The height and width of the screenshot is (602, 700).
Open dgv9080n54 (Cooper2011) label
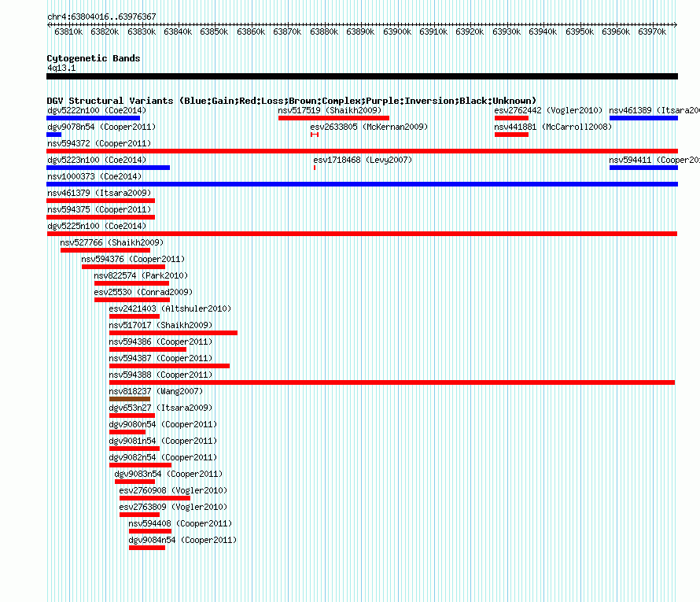point(163,424)
